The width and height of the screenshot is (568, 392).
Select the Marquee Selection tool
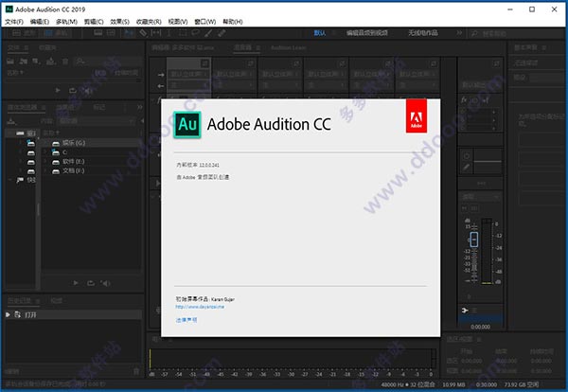(183, 33)
